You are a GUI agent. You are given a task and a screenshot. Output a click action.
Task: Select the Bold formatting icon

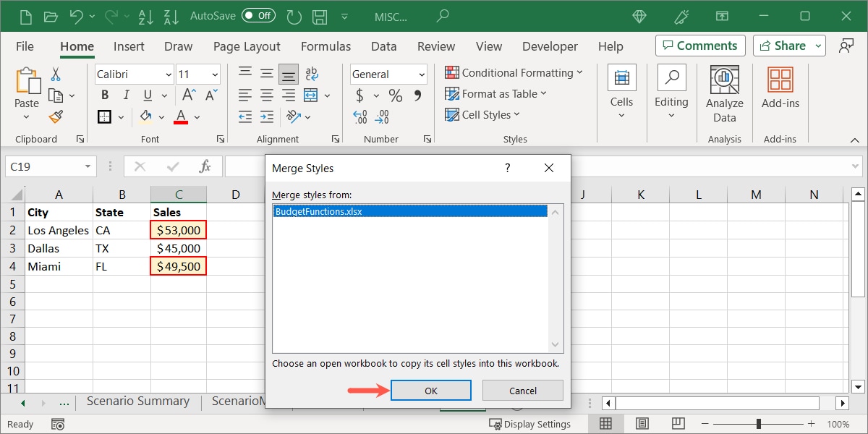[x=104, y=95]
